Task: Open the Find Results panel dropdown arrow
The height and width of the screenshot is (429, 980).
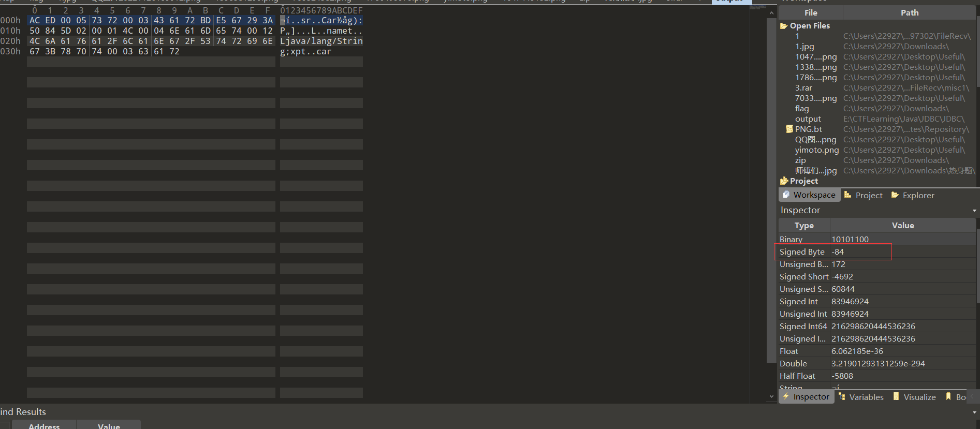Action: click(x=974, y=412)
